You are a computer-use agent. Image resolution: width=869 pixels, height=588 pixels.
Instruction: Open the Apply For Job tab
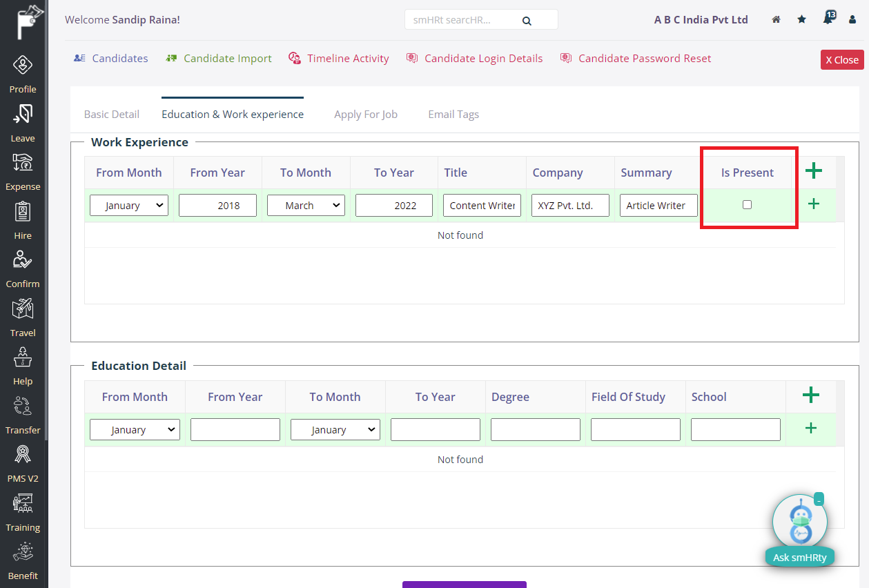click(366, 114)
